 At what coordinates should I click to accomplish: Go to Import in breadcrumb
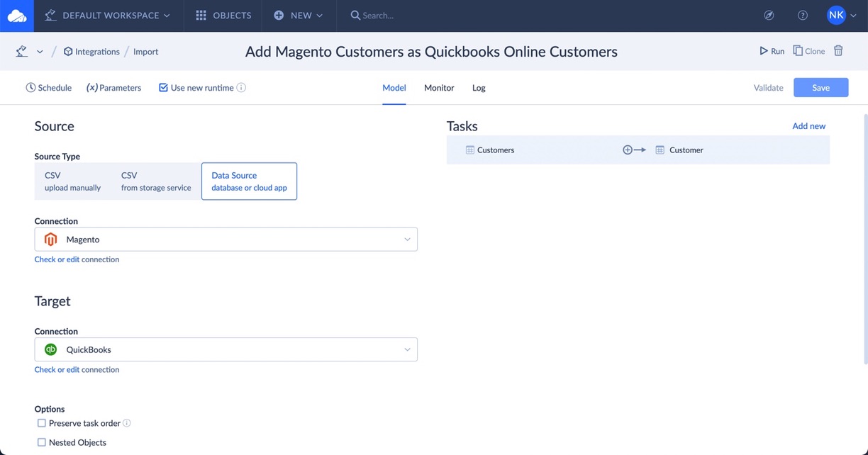146,52
